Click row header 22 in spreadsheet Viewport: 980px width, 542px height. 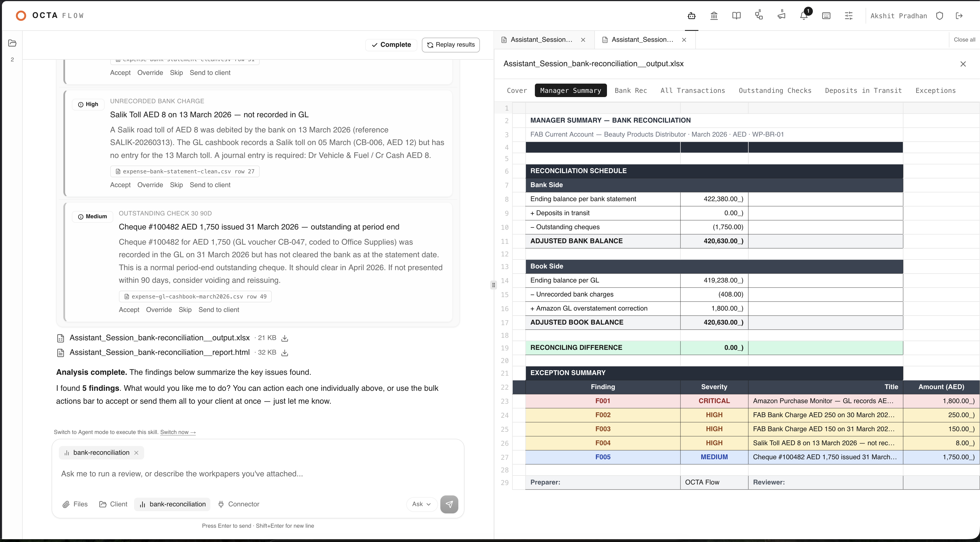coord(505,387)
